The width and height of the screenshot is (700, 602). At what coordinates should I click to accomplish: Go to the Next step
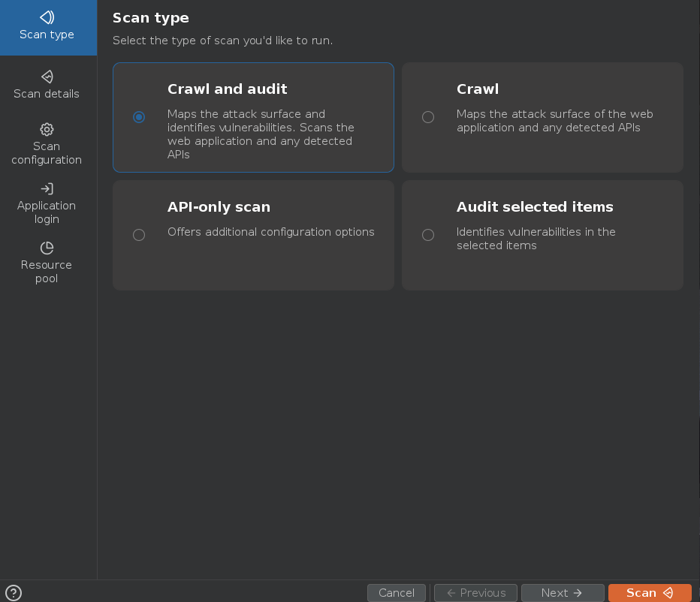[x=562, y=593]
